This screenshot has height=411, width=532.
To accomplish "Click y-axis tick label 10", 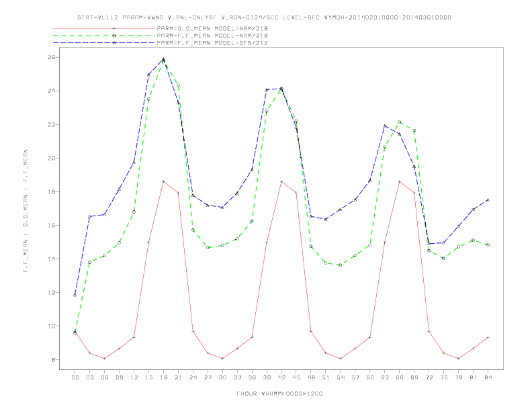I will [x=51, y=326].
